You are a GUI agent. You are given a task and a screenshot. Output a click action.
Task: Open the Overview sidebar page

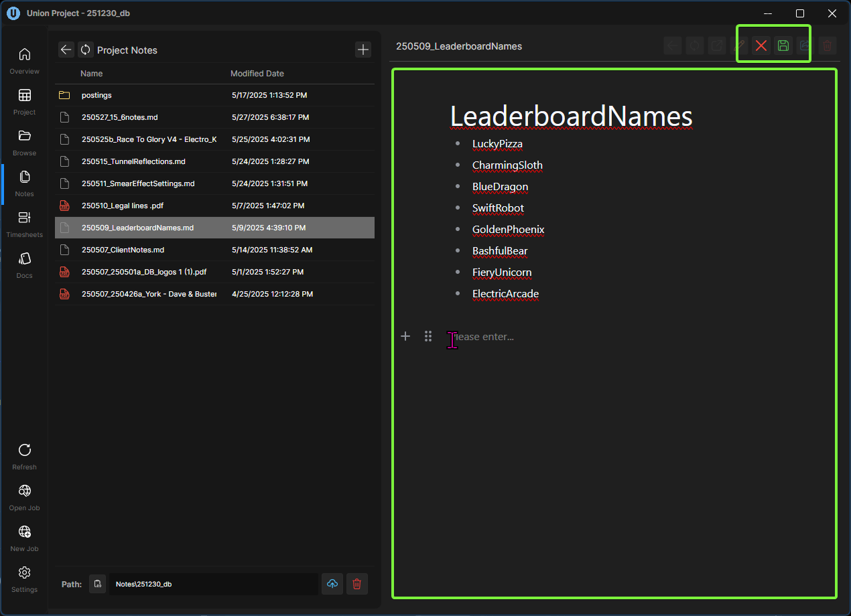coord(24,60)
